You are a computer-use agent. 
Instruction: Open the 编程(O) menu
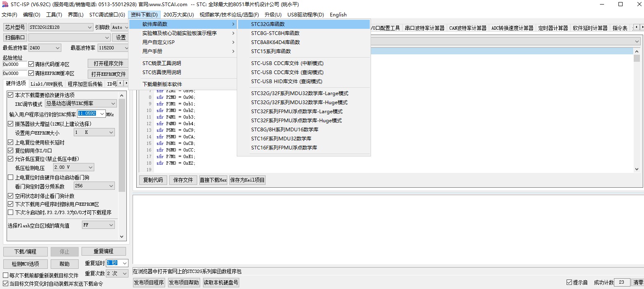[x=32, y=15]
